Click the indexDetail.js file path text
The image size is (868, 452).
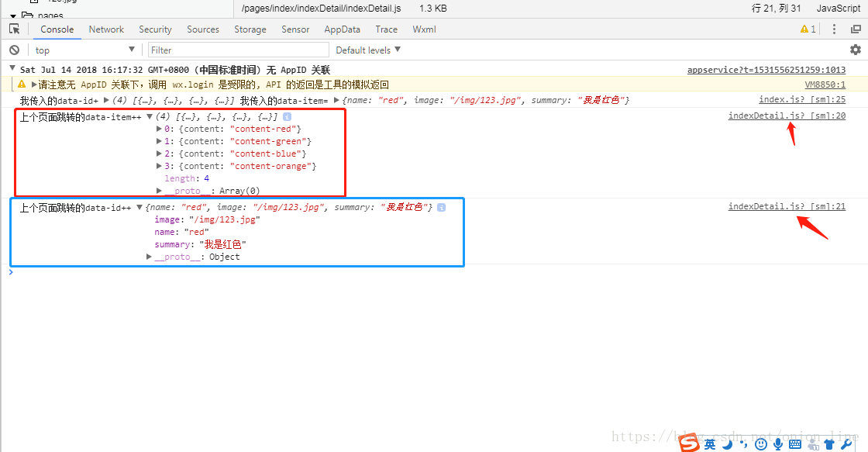(x=321, y=9)
